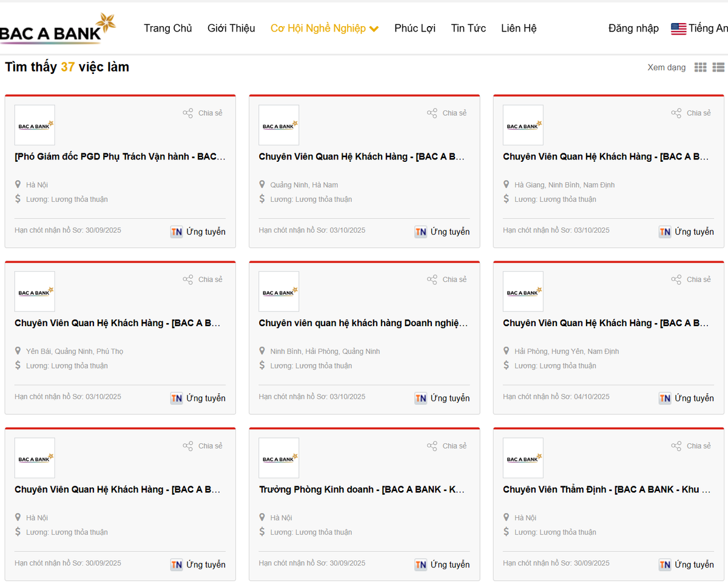Share the Hà Nội Quan Hệ Khách Hàng job
This screenshot has width=728, height=585.
coord(203,446)
